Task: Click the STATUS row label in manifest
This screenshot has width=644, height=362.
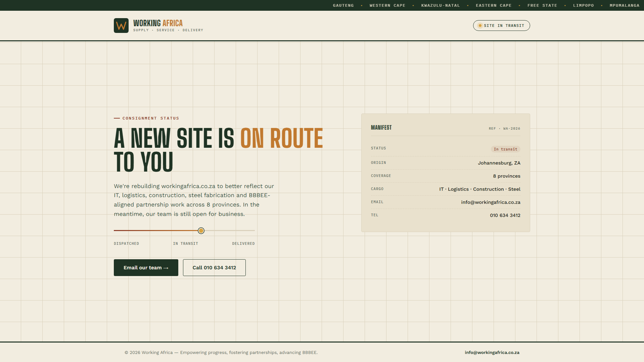Action: pos(378,148)
